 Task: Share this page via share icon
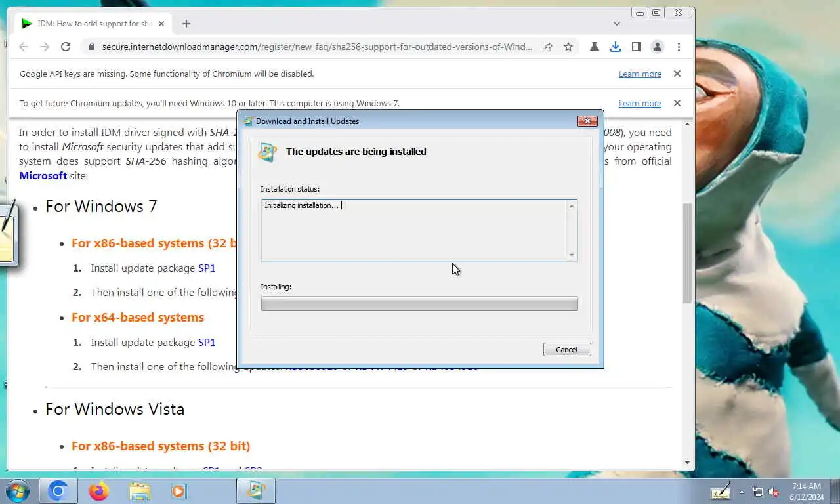[547, 47]
